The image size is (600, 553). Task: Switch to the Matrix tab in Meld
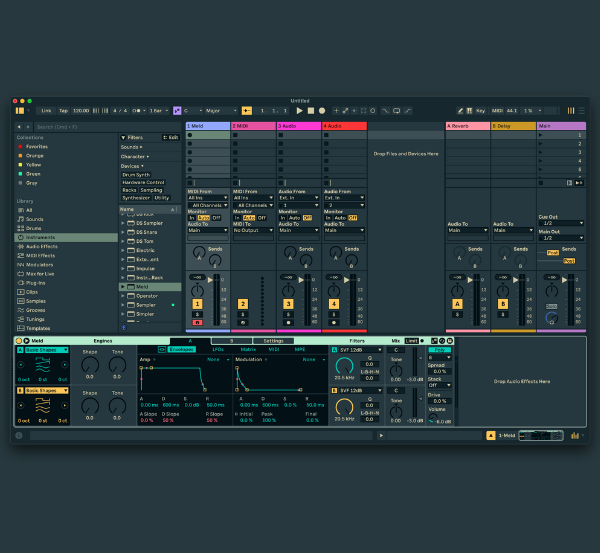coord(248,349)
